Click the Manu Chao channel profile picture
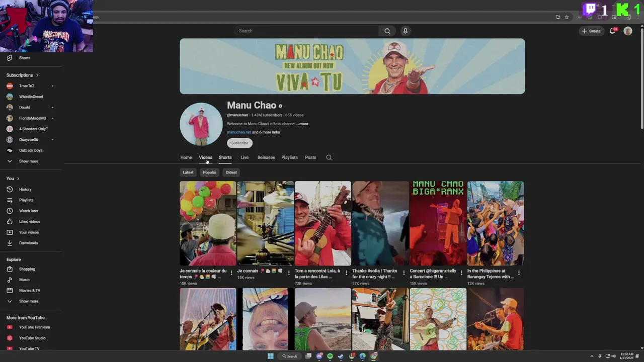The height and width of the screenshot is (362, 644). tap(201, 124)
